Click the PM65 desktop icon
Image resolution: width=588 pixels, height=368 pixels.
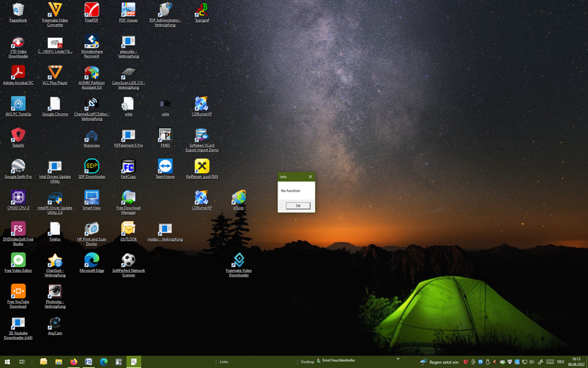165,137
